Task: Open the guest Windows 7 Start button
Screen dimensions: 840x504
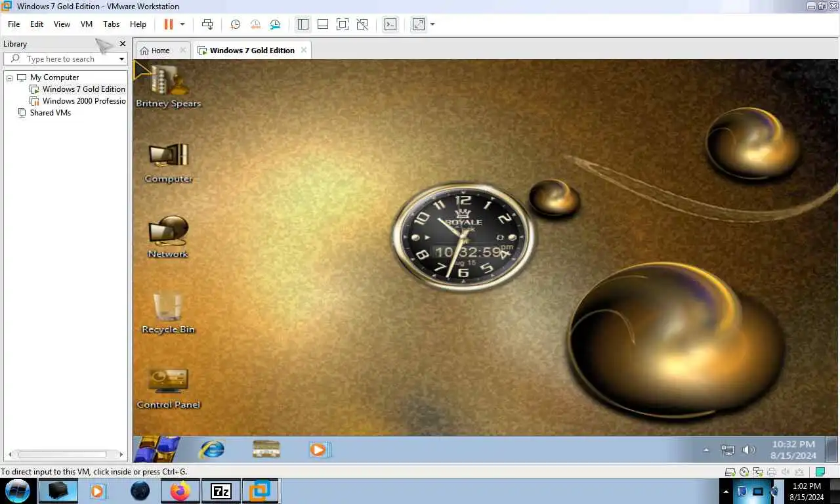Action: tap(157, 450)
